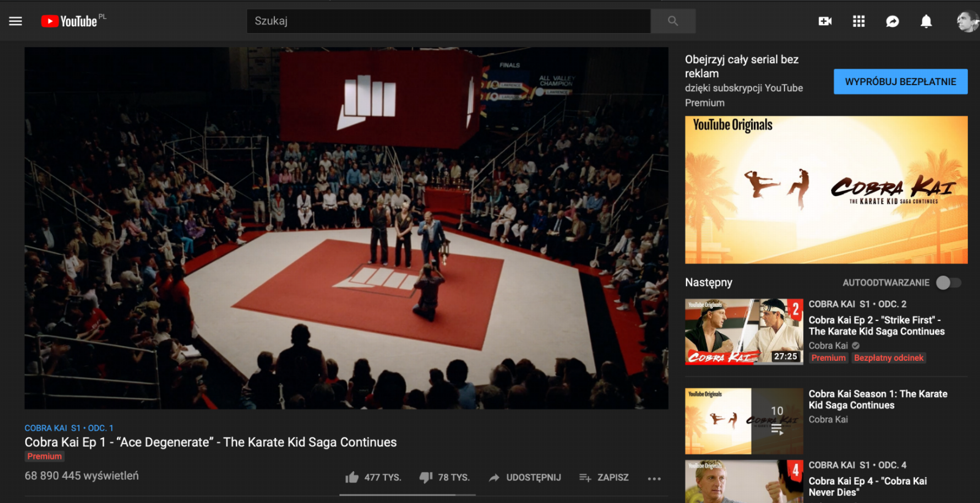This screenshot has width=980, height=503.
Task: Open 'Cobra Kai Never Dies' episode title
Action: pos(867,486)
